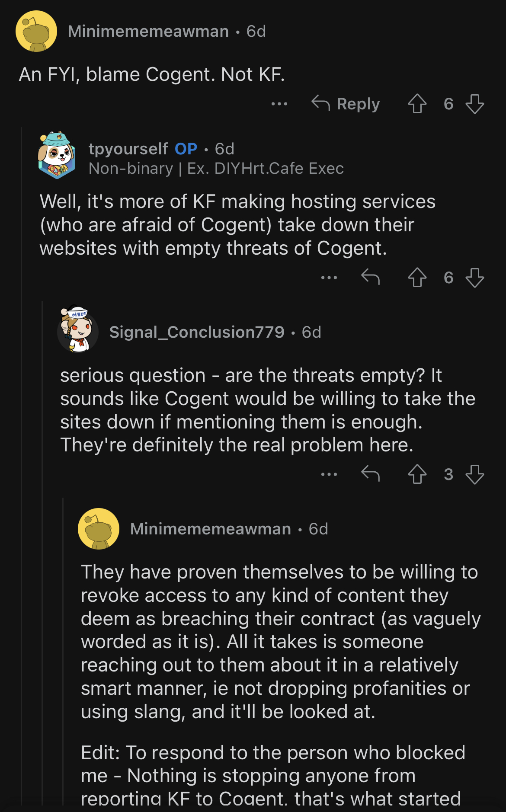Upvote tpyourself's hosting services comment

[417, 278]
